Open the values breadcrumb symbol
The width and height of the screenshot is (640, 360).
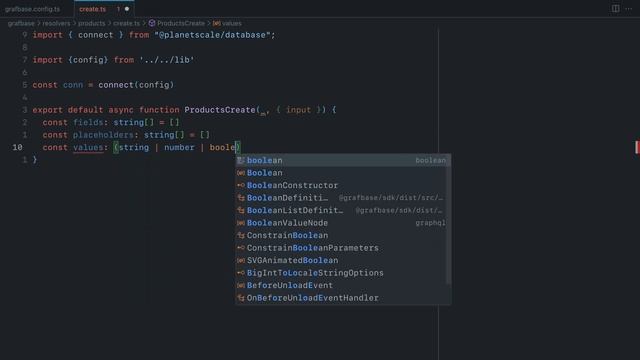[x=232, y=23]
